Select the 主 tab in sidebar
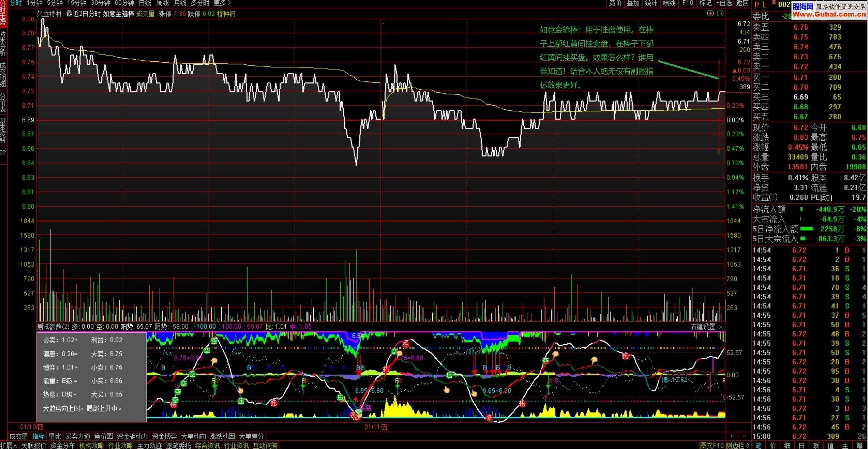 click(845, 445)
